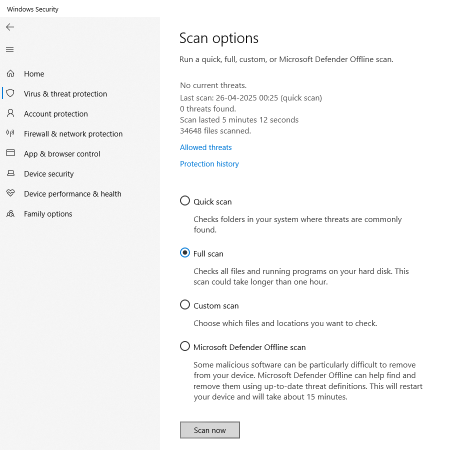Click the Full scan description text
Image resolution: width=476 pixels, height=450 pixels.
(301, 276)
